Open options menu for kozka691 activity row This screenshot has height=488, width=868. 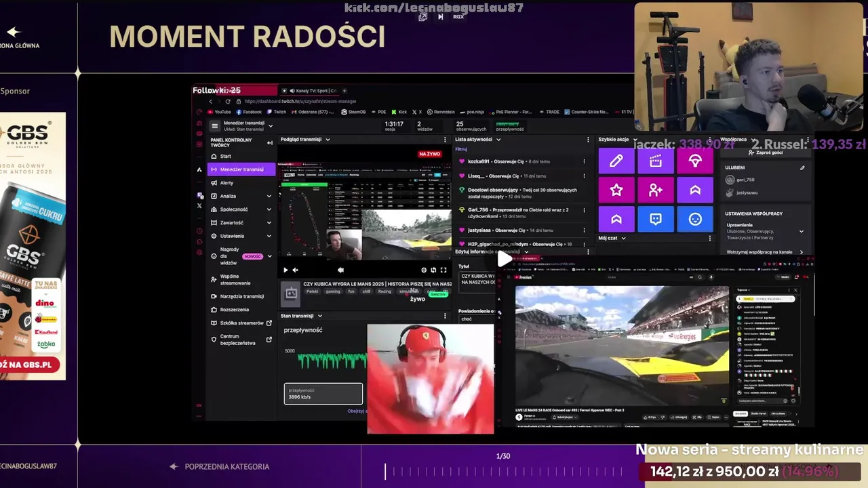click(584, 161)
